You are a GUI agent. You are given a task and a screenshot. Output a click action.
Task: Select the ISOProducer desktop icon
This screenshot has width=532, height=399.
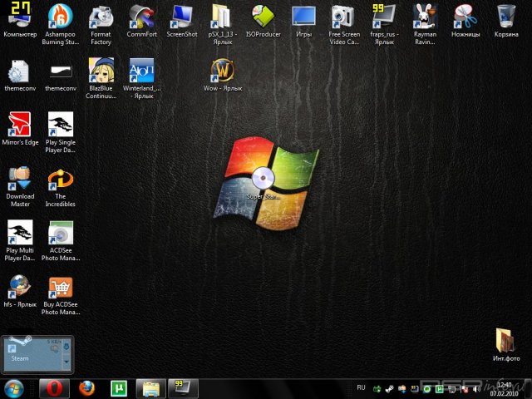(264, 17)
